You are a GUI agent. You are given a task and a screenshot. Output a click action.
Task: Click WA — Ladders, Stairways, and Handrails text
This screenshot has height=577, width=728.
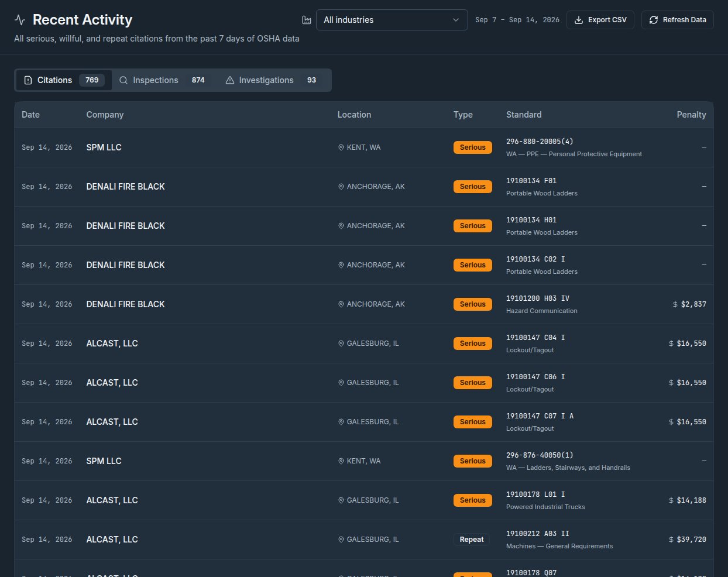[x=568, y=468]
